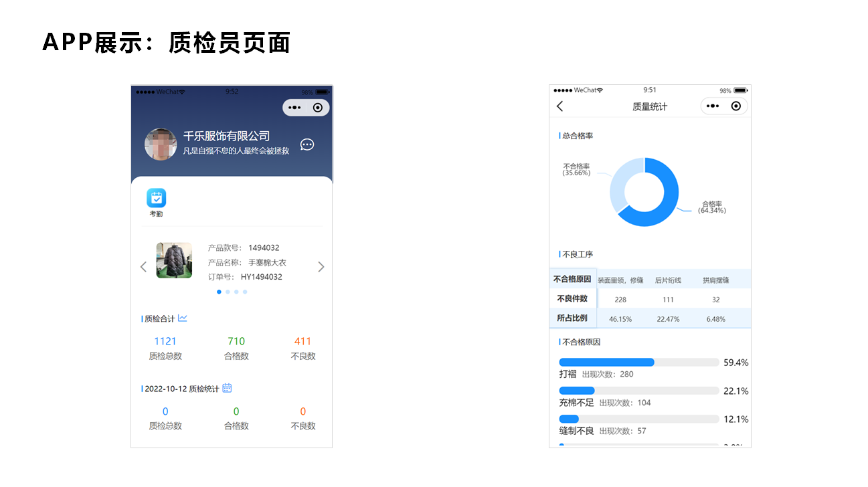The height and width of the screenshot is (487, 868).
Task: Tap the 1121 质检总数 total count
Action: click(x=165, y=341)
